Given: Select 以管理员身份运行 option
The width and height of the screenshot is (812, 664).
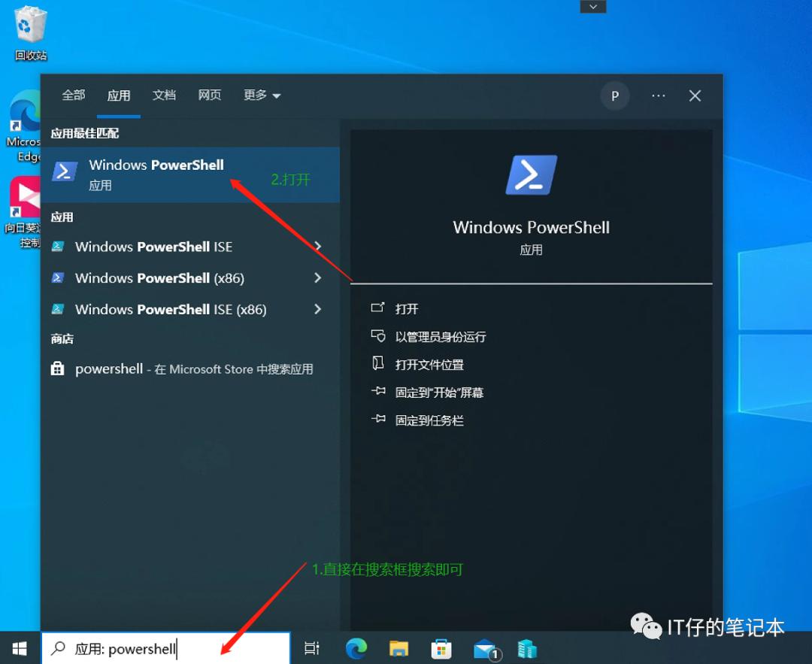Looking at the screenshot, I should (440, 337).
